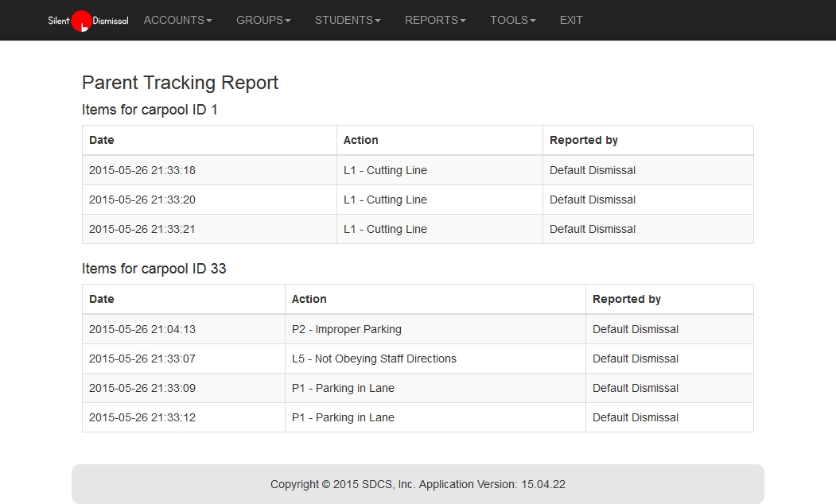The image size is (836, 504).
Task: Click the Action column header for carpool 1
Action: 360,140
